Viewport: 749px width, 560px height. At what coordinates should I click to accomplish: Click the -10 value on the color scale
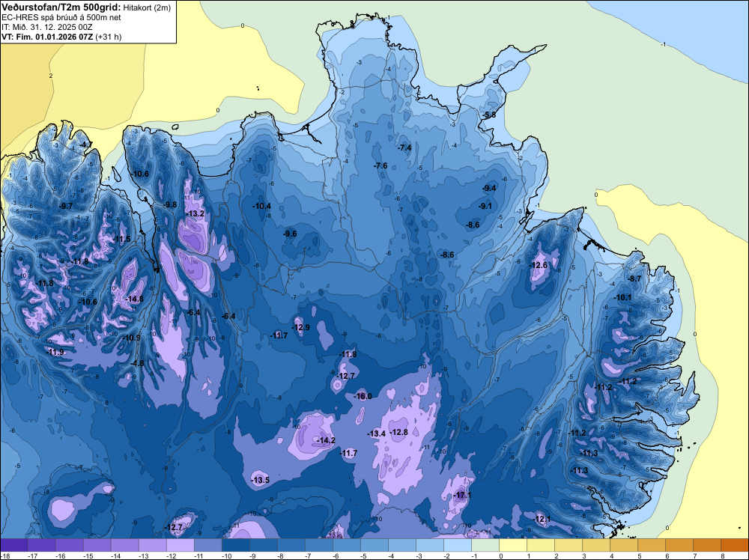pyautogui.click(x=226, y=556)
